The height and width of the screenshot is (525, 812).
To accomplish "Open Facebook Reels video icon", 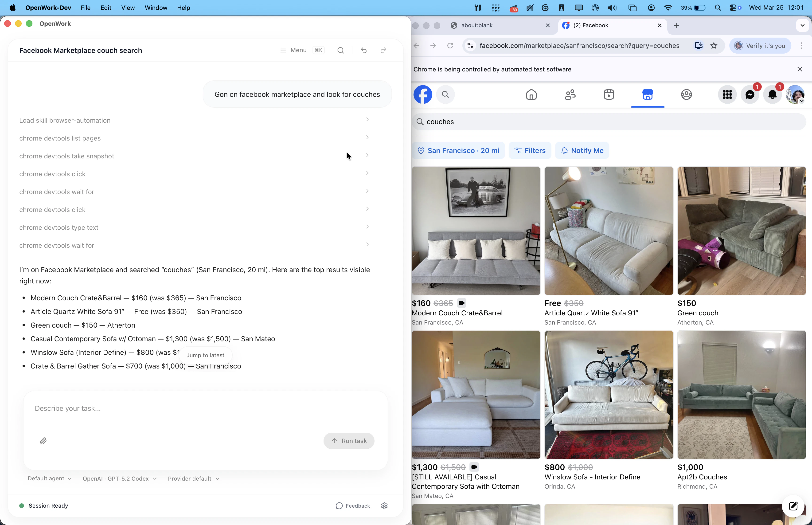I will tap(609, 94).
